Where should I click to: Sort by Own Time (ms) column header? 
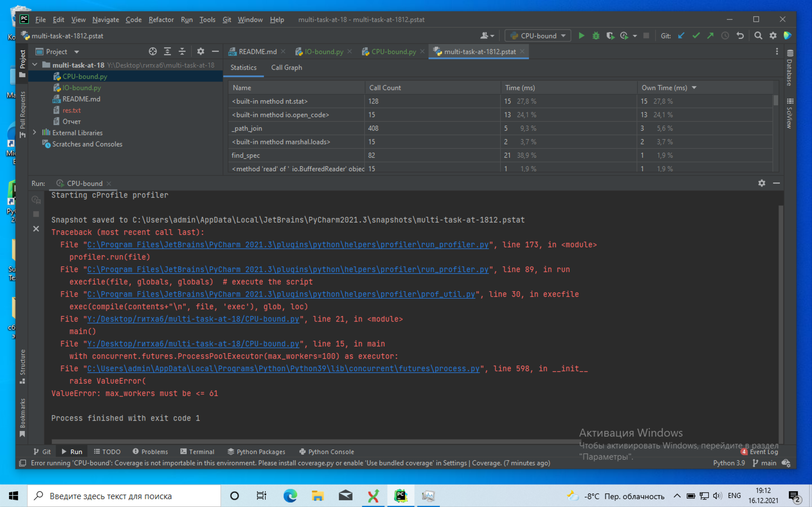point(664,87)
